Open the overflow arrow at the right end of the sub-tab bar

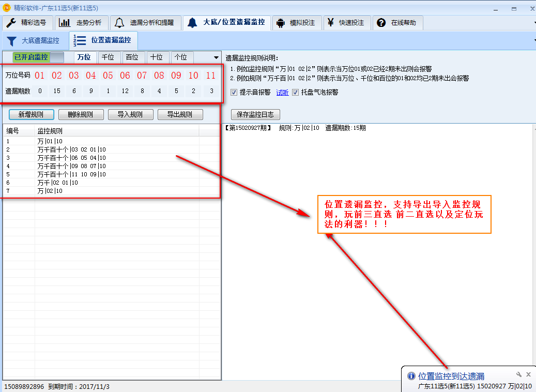533,40
